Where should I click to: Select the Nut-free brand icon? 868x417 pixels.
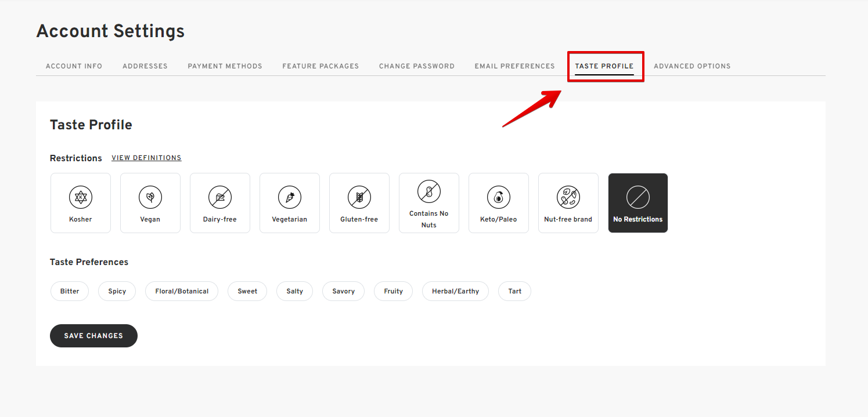[568, 198]
